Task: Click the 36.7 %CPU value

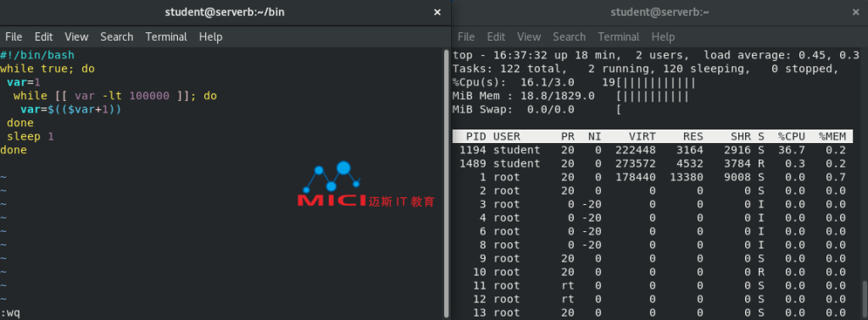Action: click(791, 150)
